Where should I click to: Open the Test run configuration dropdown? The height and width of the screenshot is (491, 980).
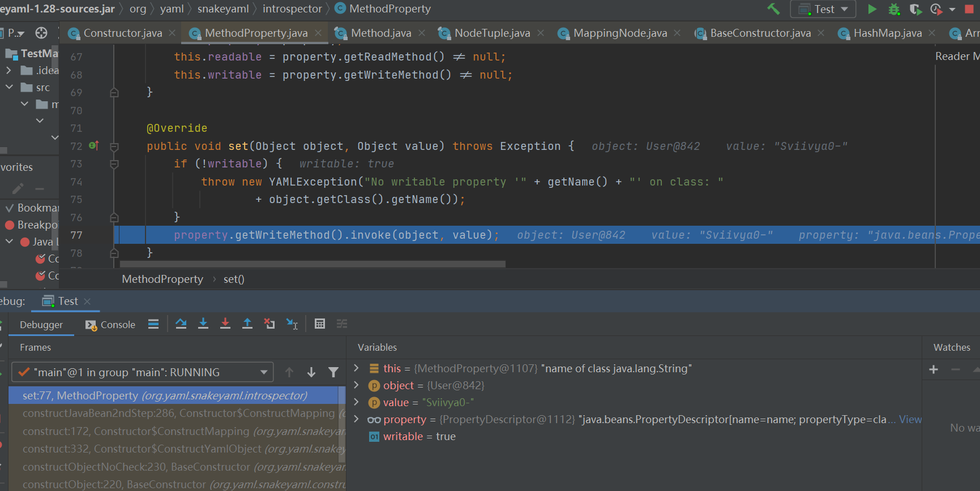[x=823, y=9]
